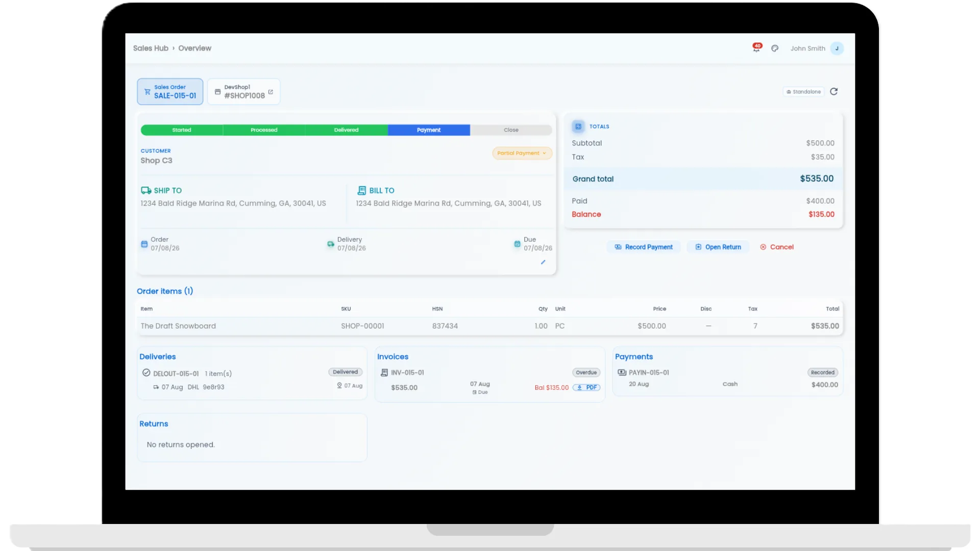980x551 pixels.
Task: Click the delivery check circle icon
Action: [x=146, y=373]
